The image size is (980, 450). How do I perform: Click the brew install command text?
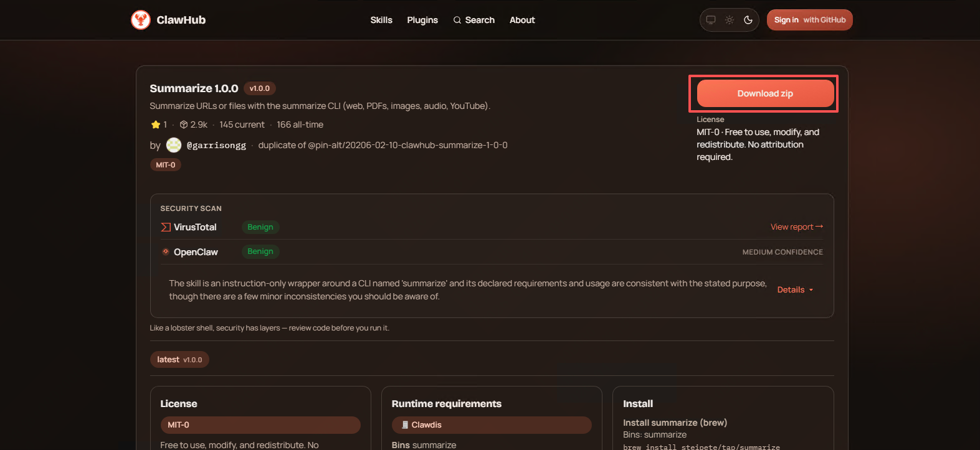tap(702, 447)
